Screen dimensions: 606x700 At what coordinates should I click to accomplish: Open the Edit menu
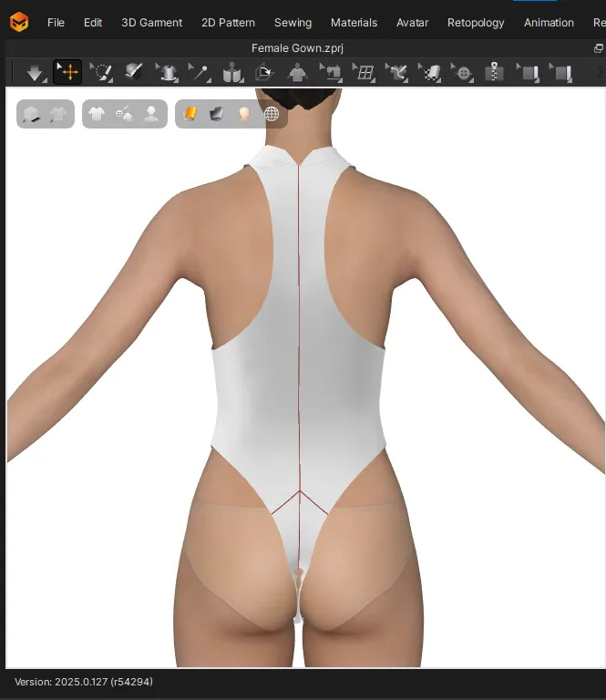tap(93, 22)
